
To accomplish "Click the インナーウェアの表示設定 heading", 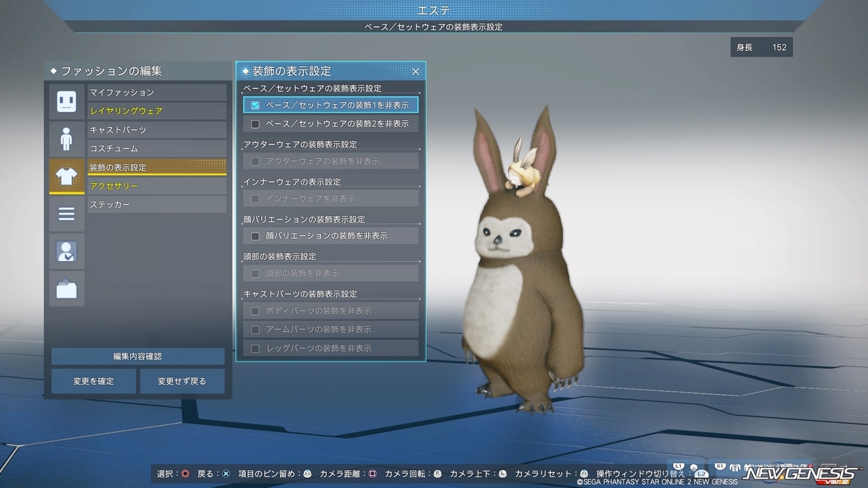I will pos(292,181).
